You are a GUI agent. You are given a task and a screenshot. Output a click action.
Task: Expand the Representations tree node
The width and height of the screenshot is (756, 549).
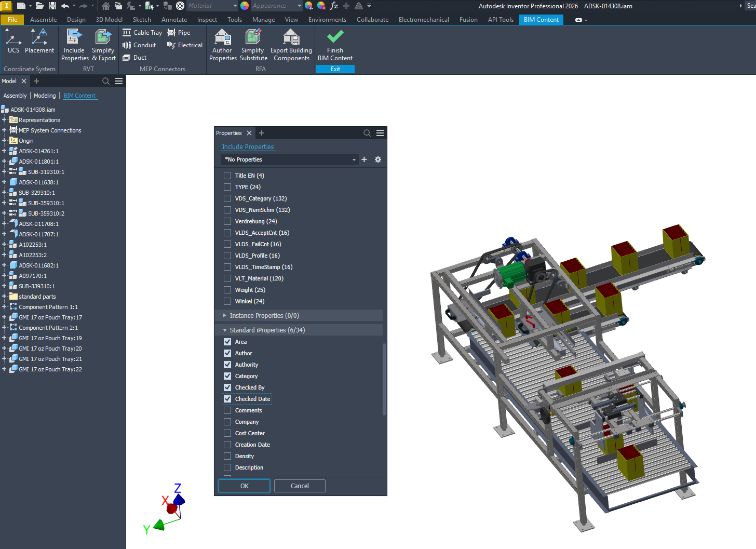click(4, 120)
